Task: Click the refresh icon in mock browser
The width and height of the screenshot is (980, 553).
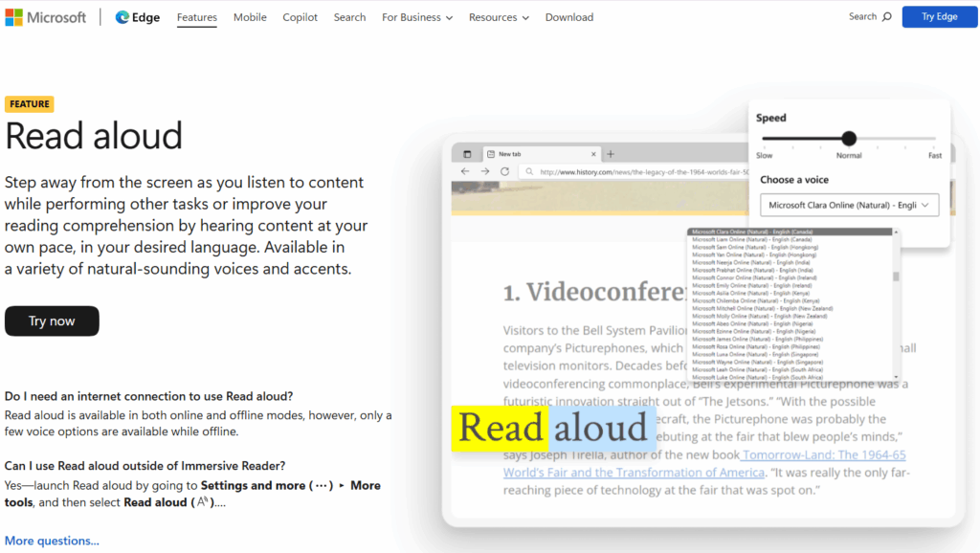Action: tap(505, 171)
